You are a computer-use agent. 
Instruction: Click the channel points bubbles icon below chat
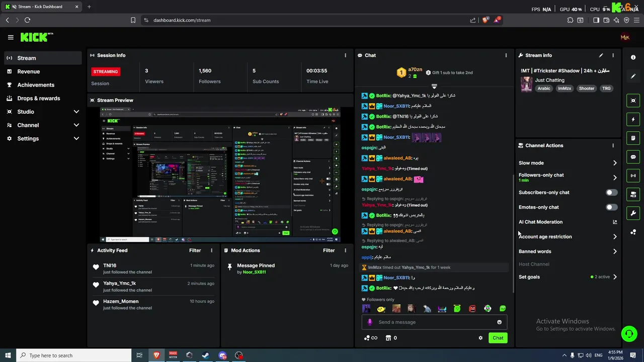pyautogui.click(x=367, y=338)
